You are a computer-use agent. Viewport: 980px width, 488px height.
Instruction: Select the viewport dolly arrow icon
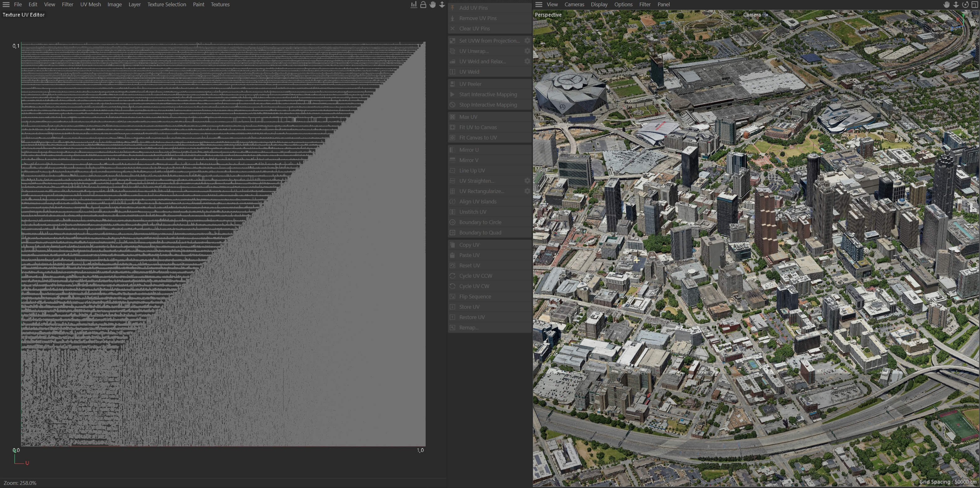[956, 5]
